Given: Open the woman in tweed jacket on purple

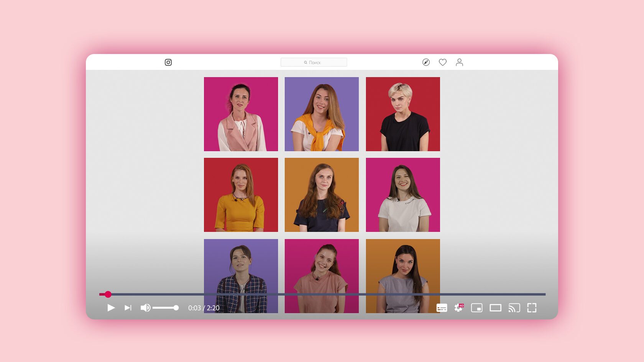Looking at the screenshot, I should (241, 276).
